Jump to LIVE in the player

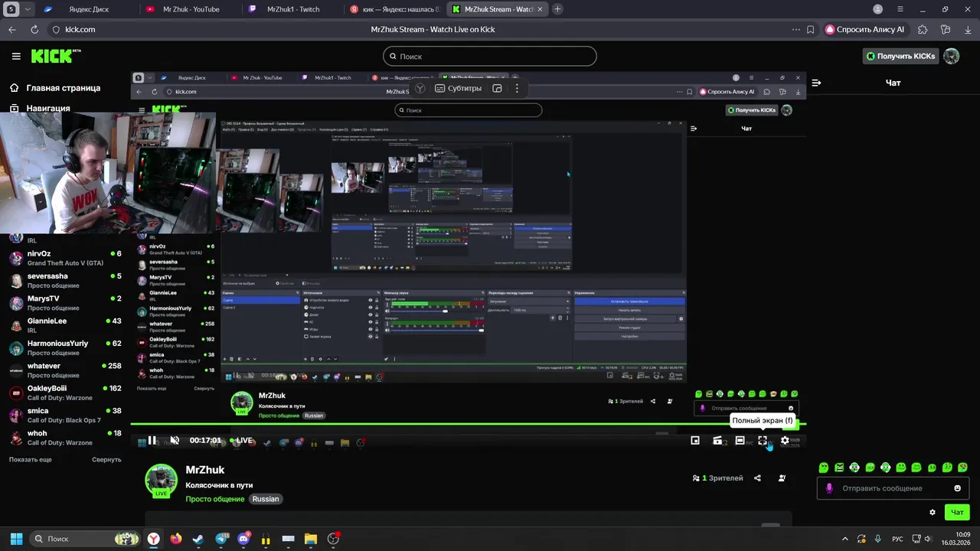pos(241,441)
